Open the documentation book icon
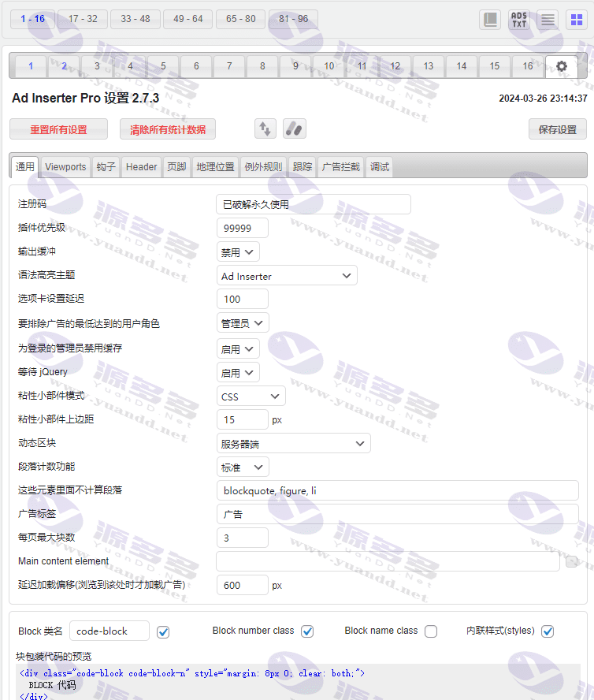This screenshot has height=700, width=594. [x=491, y=20]
